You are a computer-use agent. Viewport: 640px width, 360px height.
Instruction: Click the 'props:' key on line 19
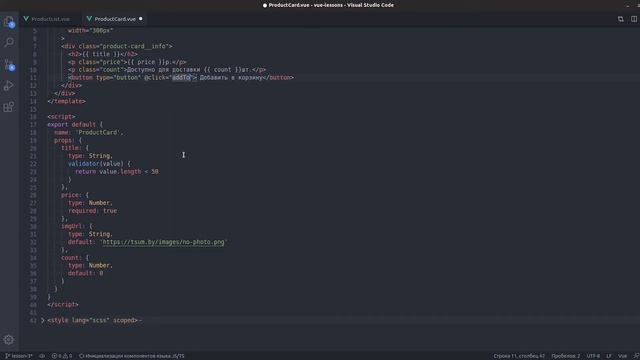[x=64, y=140]
